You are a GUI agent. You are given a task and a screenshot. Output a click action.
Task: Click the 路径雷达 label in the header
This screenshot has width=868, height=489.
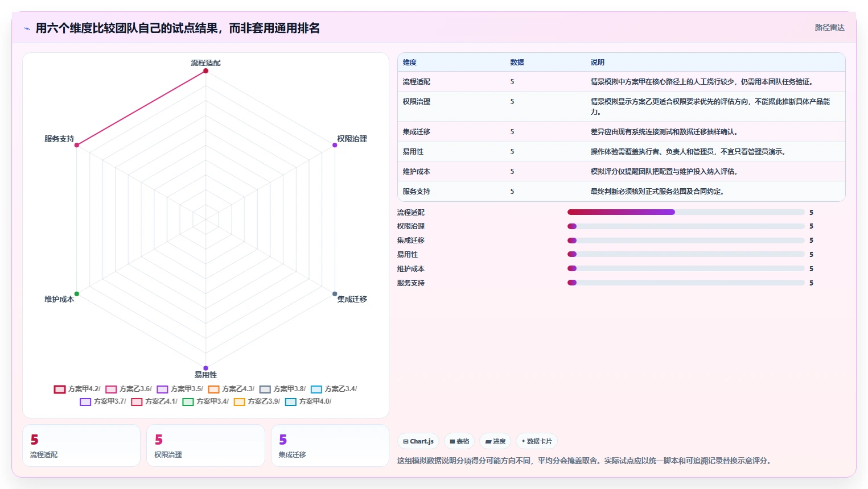click(829, 27)
